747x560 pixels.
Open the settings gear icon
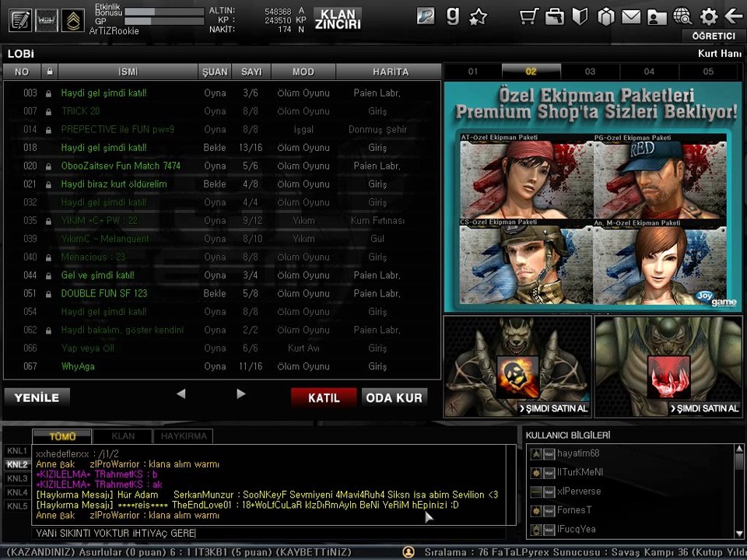(708, 16)
